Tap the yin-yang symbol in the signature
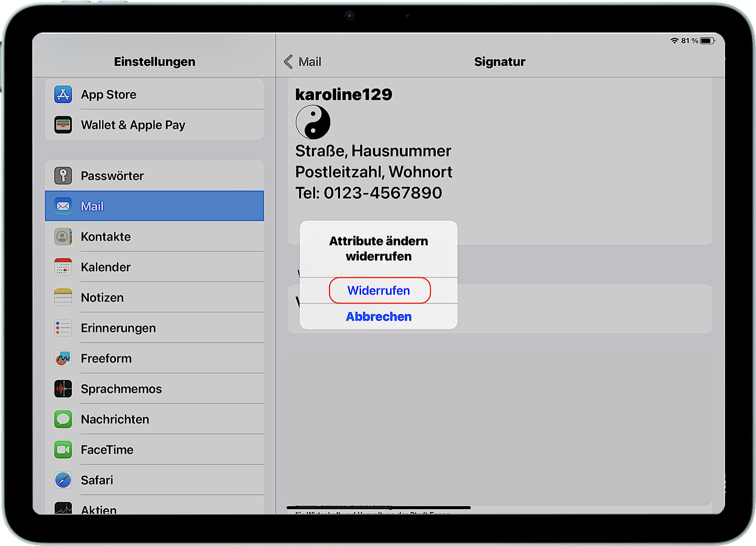This screenshot has width=756, height=546. click(x=313, y=122)
